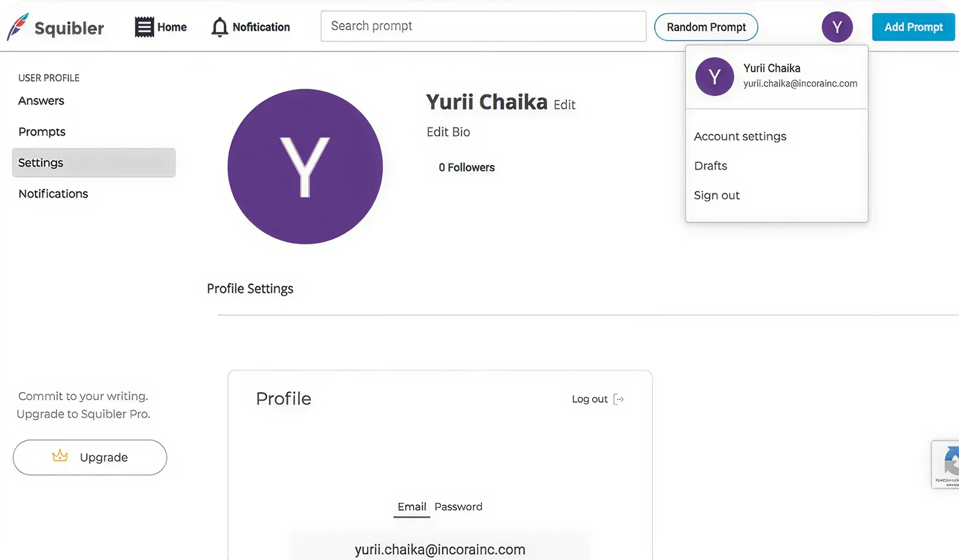Open Answers in the user profile sidebar
The image size is (959, 560).
coord(41,101)
